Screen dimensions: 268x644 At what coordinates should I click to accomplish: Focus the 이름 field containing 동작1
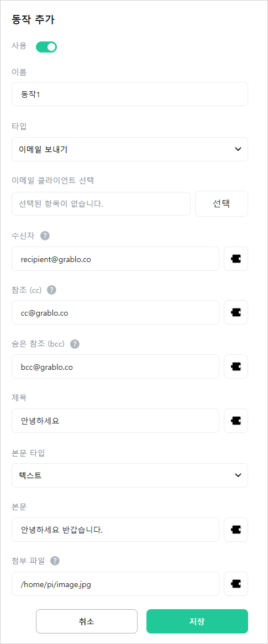[130, 94]
